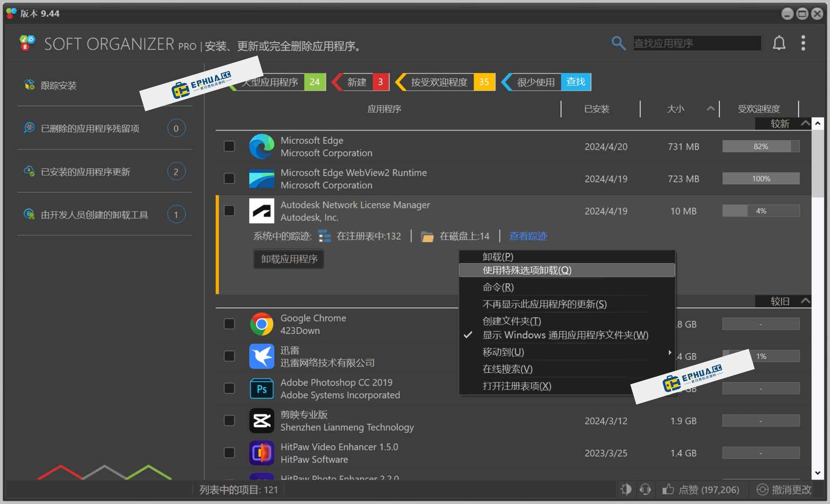The width and height of the screenshot is (830, 504).
Task: Sort by 受欢迎程度 column header
Action: (x=759, y=109)
